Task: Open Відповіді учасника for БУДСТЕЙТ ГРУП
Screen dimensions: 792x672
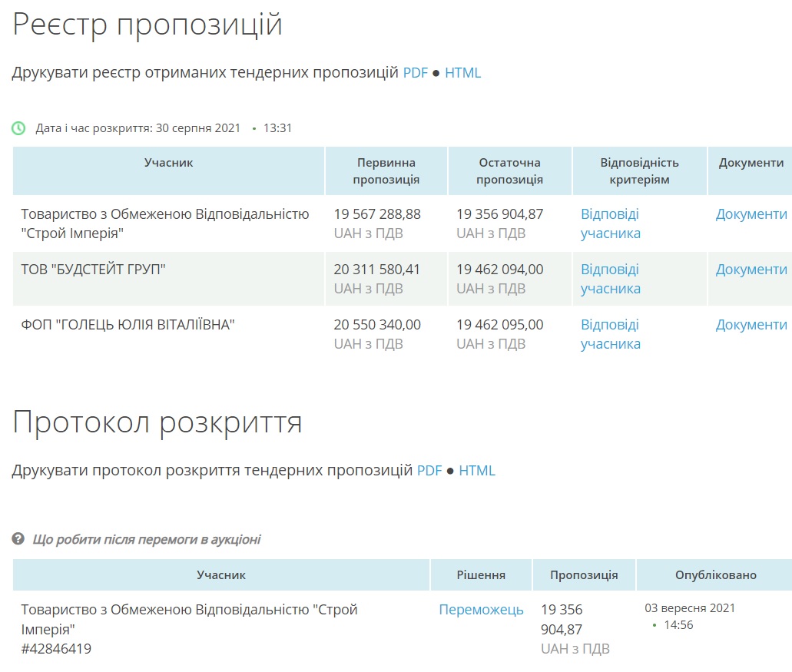Action: [x=610, y=279]
